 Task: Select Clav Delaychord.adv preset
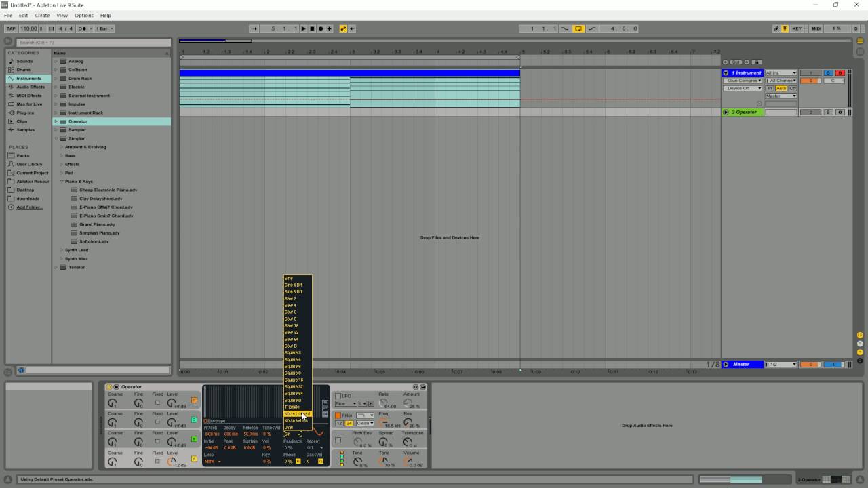tap(100, 199)
